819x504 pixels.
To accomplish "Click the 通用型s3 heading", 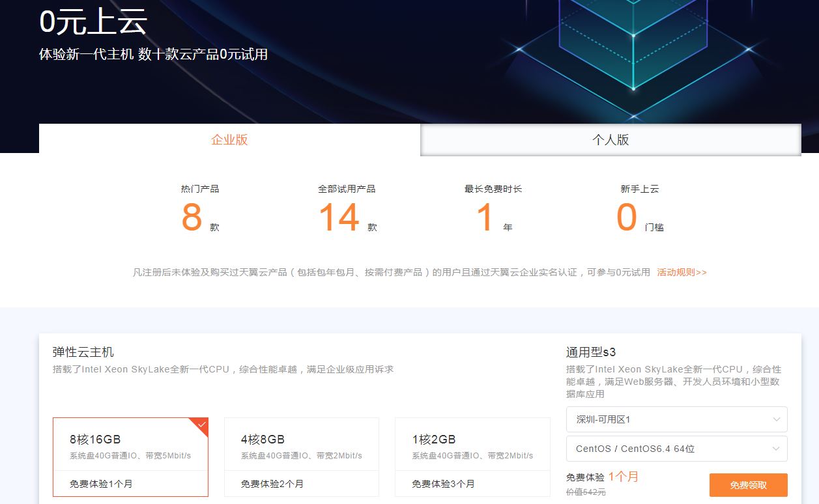I will 591,352.
